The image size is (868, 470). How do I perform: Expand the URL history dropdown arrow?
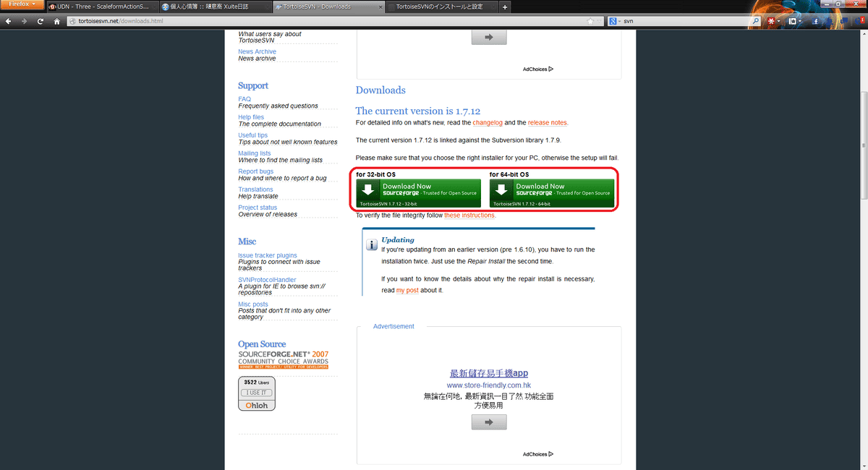[600, 22]
